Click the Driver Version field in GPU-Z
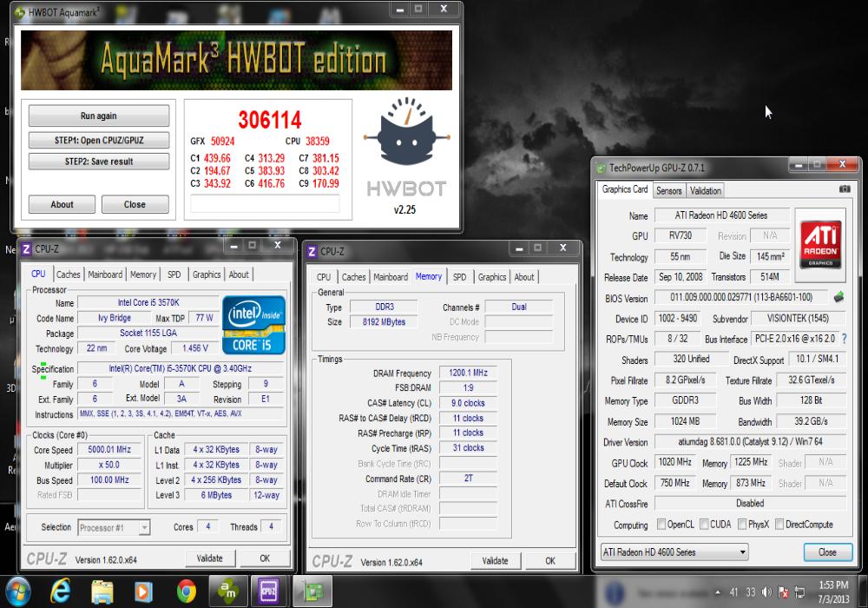 pyautogui.click(x=750, y=441)
